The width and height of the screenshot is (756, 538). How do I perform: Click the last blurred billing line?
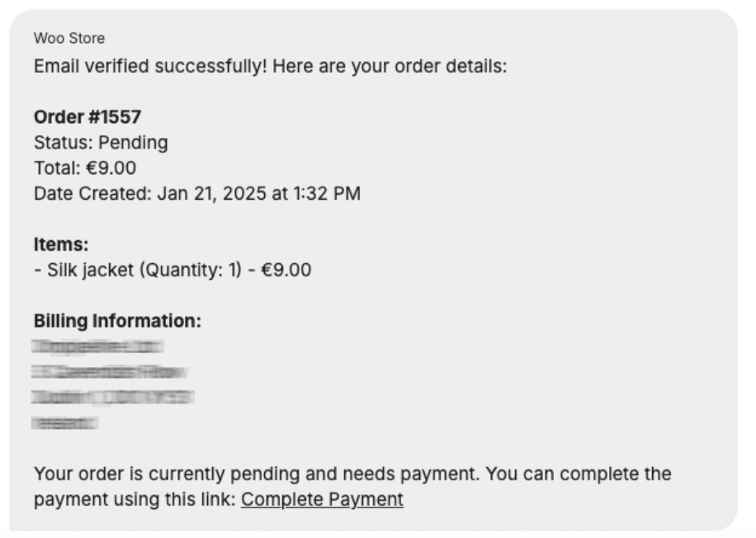pos(64,423)
